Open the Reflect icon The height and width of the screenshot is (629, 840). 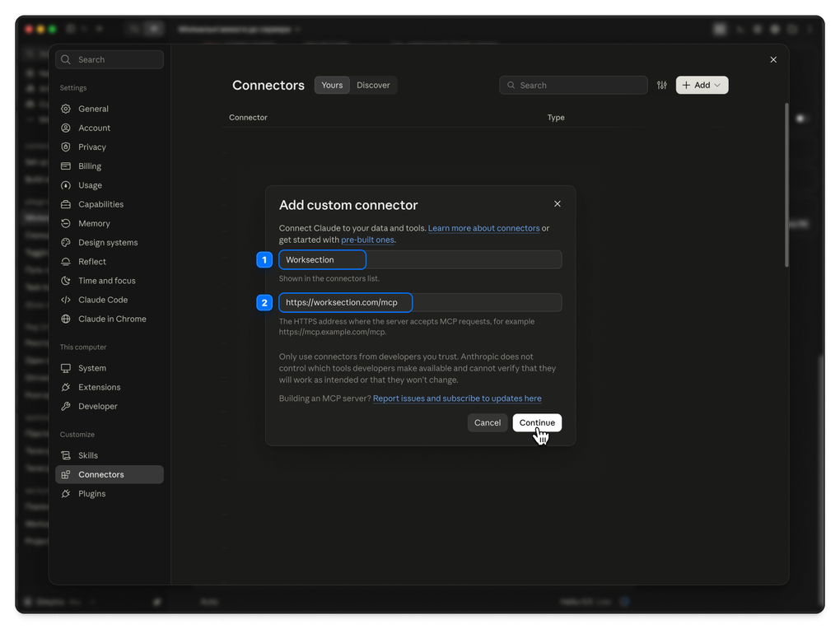click(x=66, y=262)
